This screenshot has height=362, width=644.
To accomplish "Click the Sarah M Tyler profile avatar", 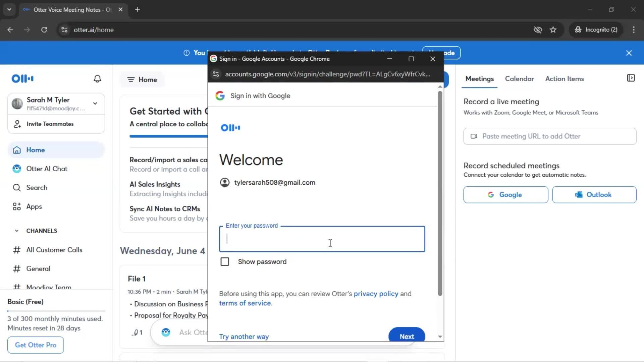I will click(17, 104).
